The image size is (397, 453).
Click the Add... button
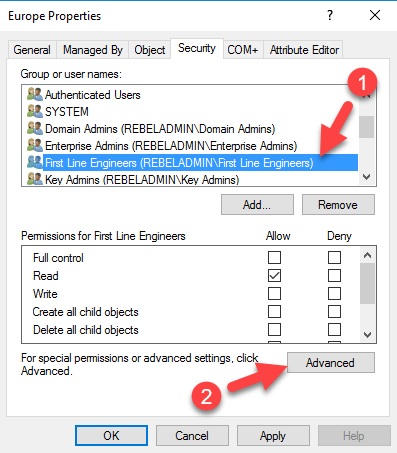point(257,205)
